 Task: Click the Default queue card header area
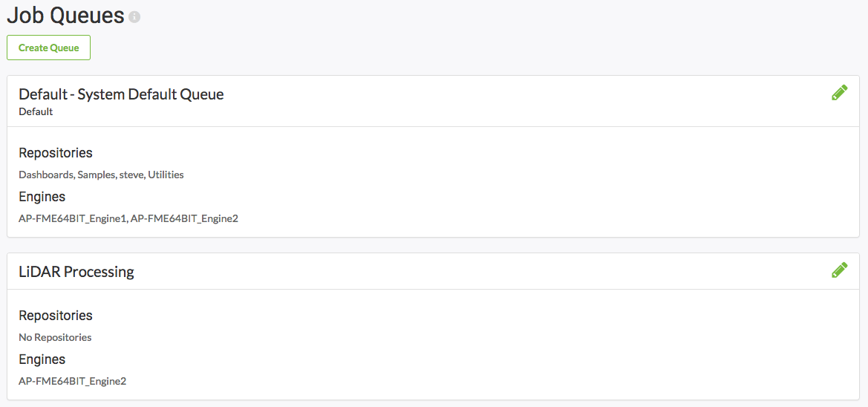tap(433, 101)
